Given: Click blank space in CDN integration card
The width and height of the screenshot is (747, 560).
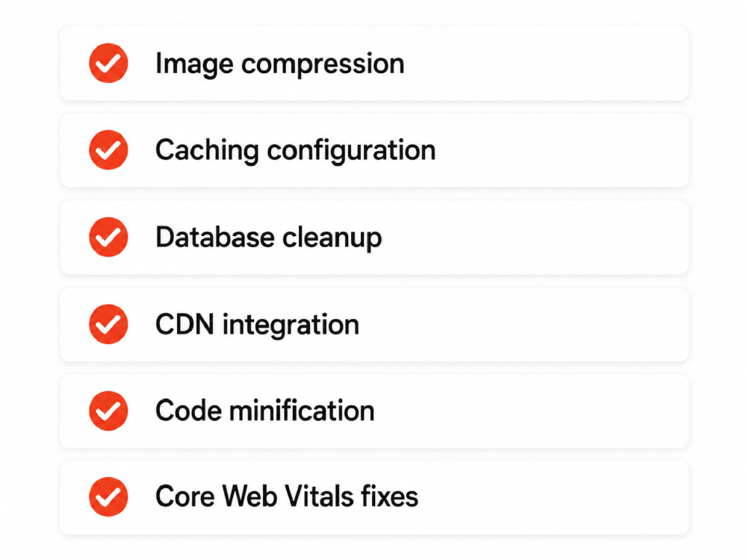Looking at the screenshot, I should (x=524, y=324).
